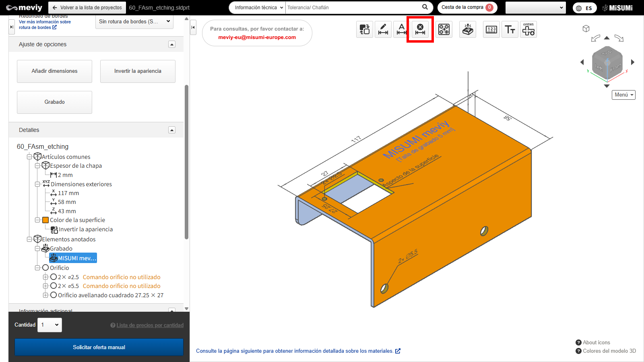Collapse the Detalles section
Screen dimensions: 644x362
(x=172, y=130)
